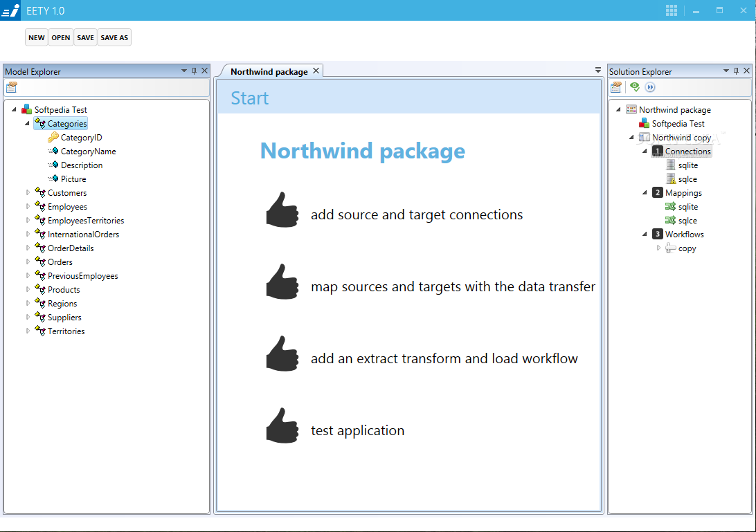Select sqlce under Mappings
Screen dimensions: 756x532
pos(687,221)
